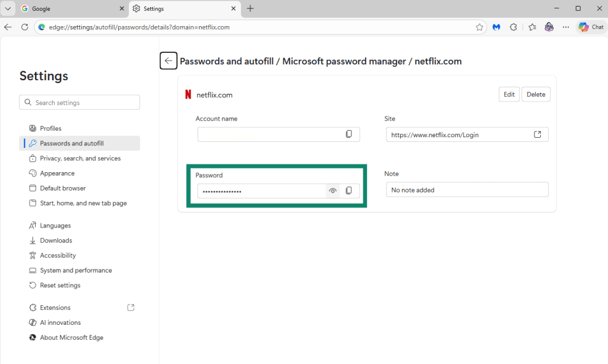Open Reset settings
Image resolution: width=608 pixels, height=364 pixels.
[x=80, y=285]
